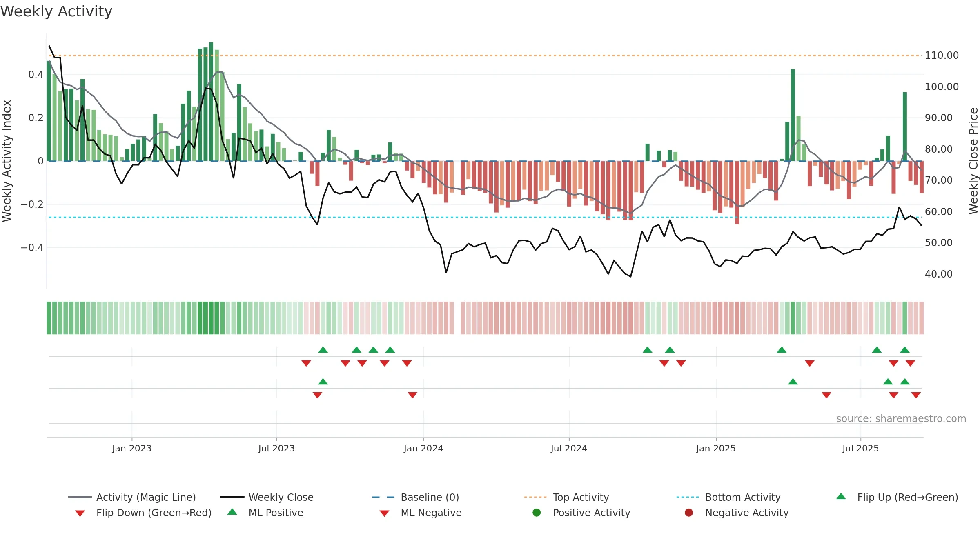
Task: Click the 50.00 price axis label
Action: [939, 242]
